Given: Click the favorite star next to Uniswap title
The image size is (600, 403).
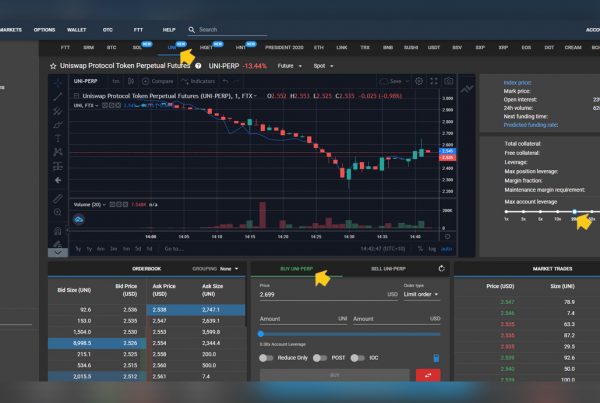Looking at the screenshot, I should [x=53, y=67].
